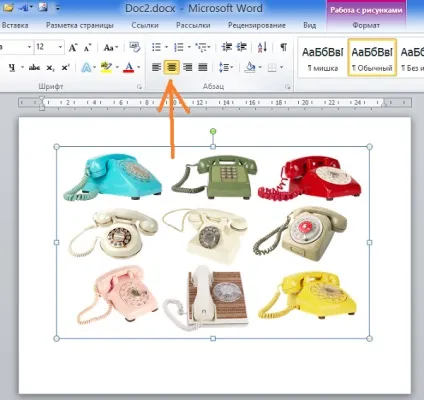Open the Абзац dialog launcher

288,87
